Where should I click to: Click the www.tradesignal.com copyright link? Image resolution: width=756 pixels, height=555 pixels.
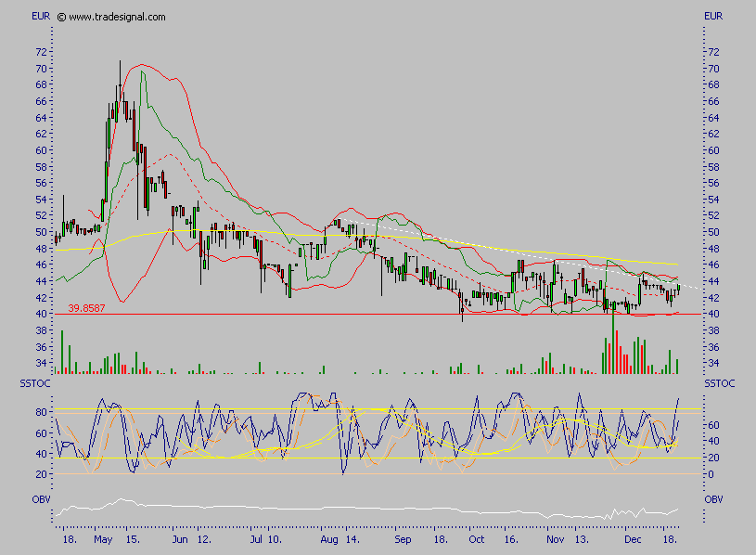[x=111, y=17]
